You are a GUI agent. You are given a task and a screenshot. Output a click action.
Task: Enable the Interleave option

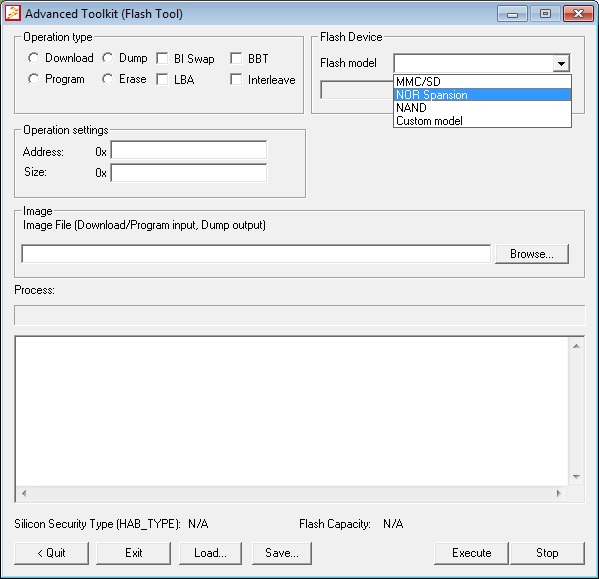(236, 79)
